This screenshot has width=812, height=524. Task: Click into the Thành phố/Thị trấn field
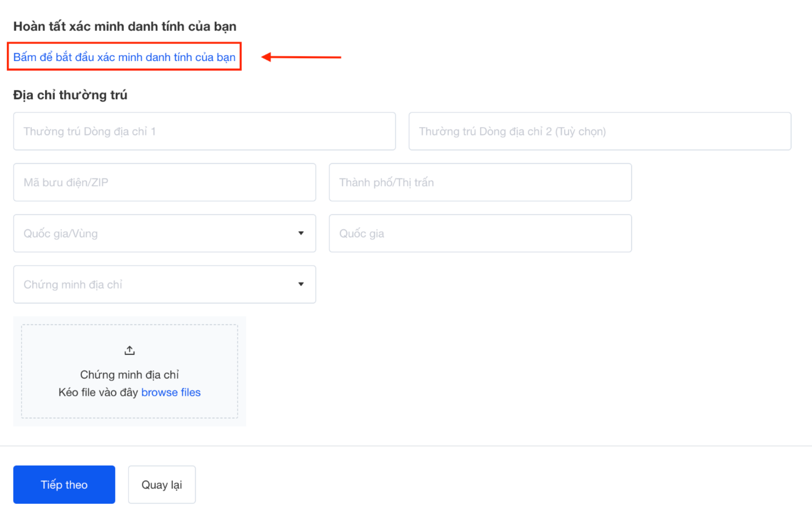[x=480, y=182]
